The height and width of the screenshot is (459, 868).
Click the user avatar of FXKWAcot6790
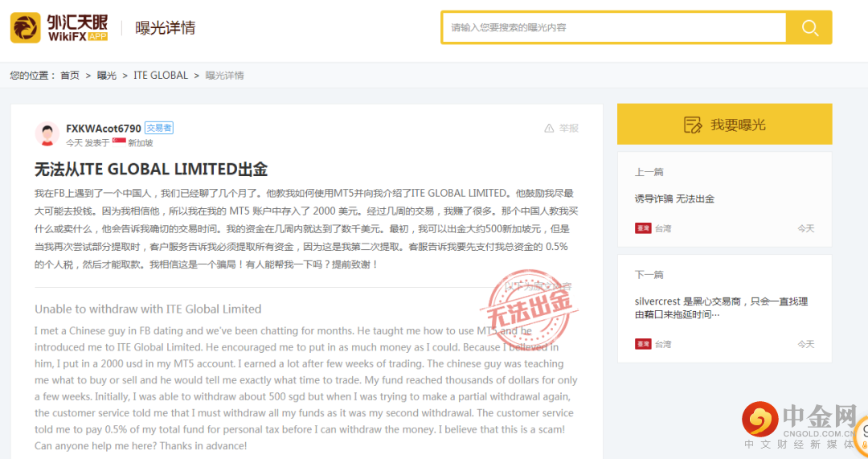tap(47, 134)
